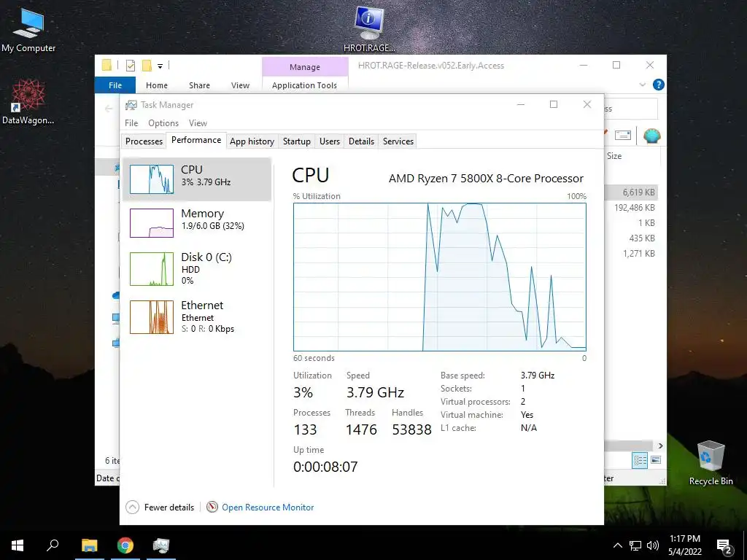This screenshot has height=560, width=747.
Task: Click the horizontal scrollbar right arrow
Action: (660, 446)
